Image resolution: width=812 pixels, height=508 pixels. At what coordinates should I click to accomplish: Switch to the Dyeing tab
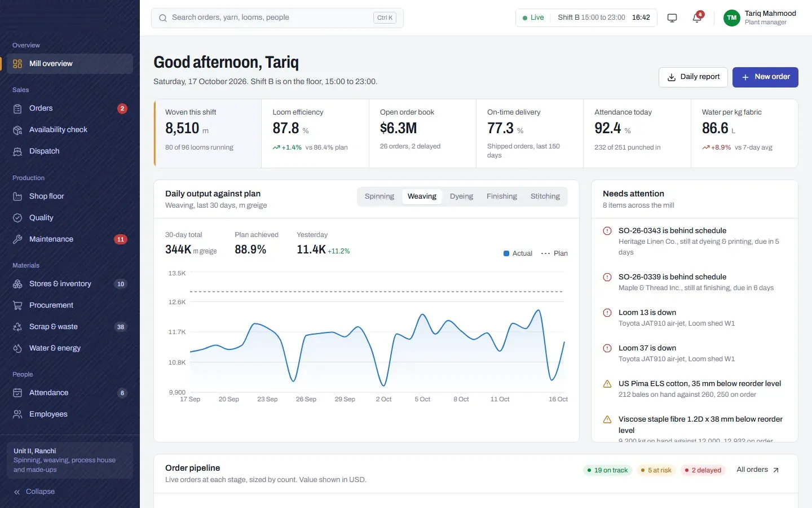(461, 196)
